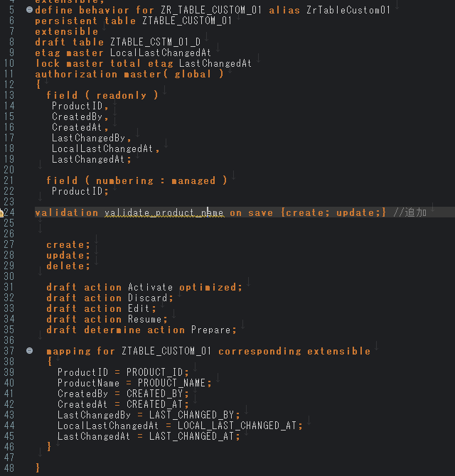The image size is (455, 476).
Task: Click the warning marker beside the validation line
Action: [2, 213]
